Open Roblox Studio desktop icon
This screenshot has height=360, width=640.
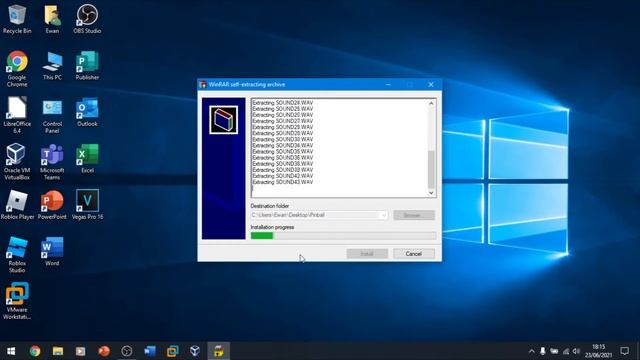(x=17, y=255)
